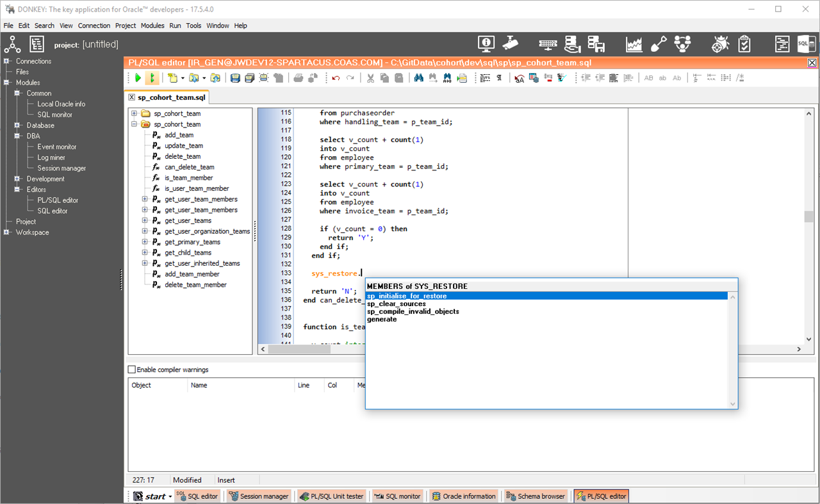Click the pilcrow show-special-characters icon
The width and height of the screenshot is (820, 504).
pos(499,78)
